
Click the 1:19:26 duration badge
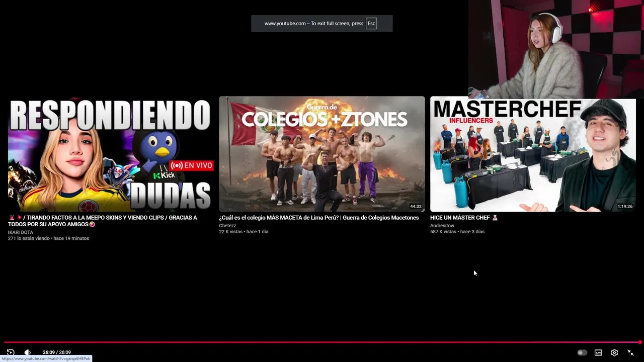click(625, 206)
